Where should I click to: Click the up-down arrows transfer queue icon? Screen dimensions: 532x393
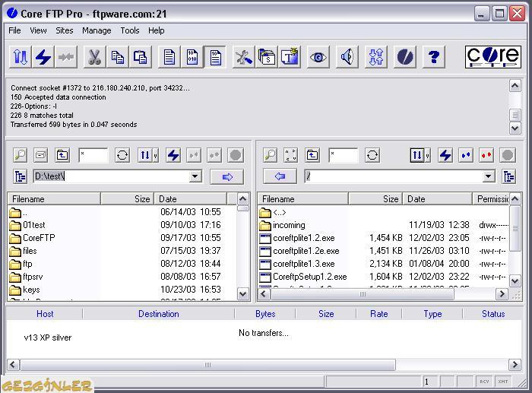(376, 57)
